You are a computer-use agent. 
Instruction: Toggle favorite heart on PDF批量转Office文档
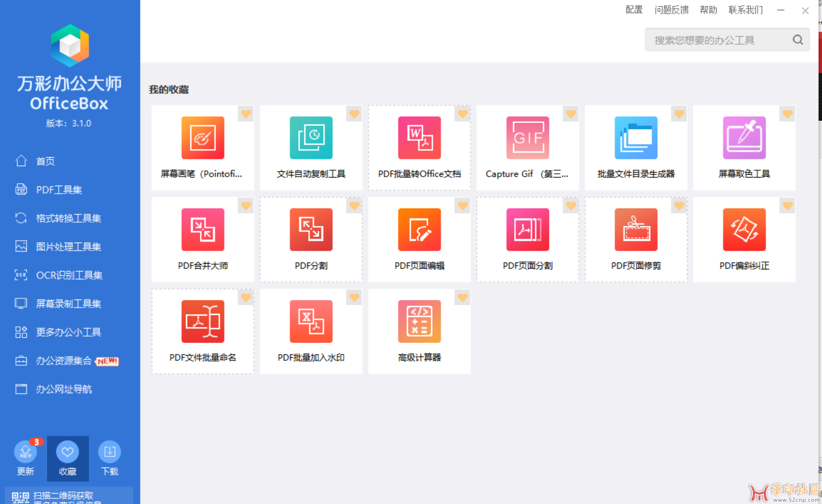[462, 114]
